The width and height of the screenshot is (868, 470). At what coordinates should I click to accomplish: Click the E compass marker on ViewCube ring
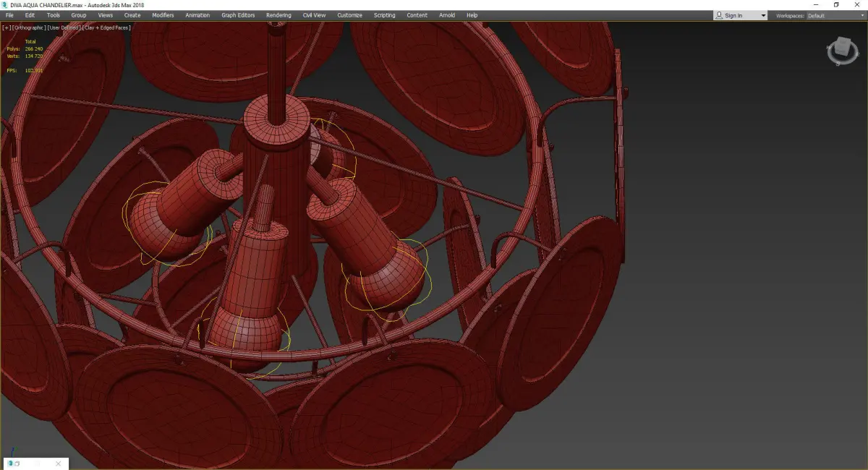(858, 54)
